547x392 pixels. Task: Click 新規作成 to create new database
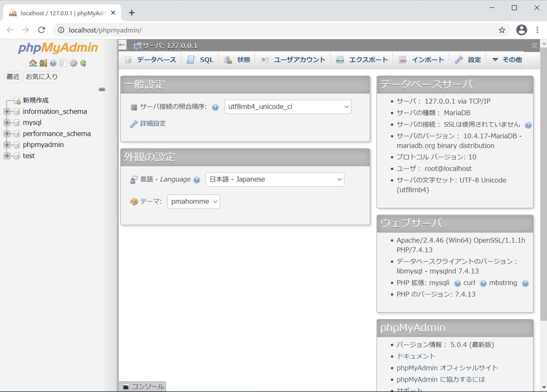(36, 100)
